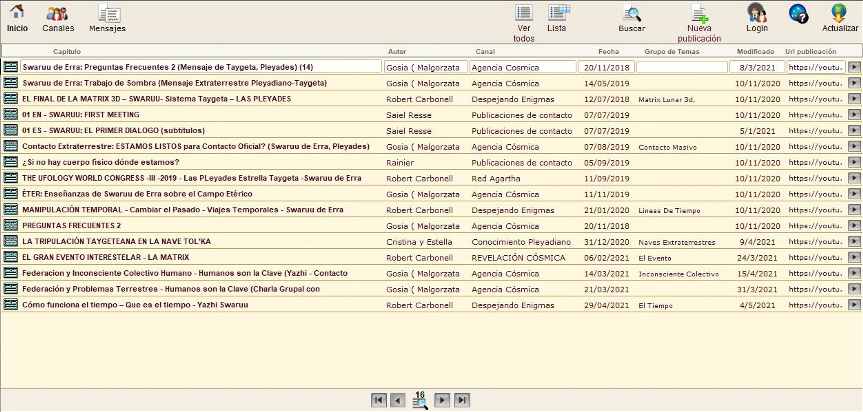
Task: Click the Actualizar update icon
Action: pos(840,14)
